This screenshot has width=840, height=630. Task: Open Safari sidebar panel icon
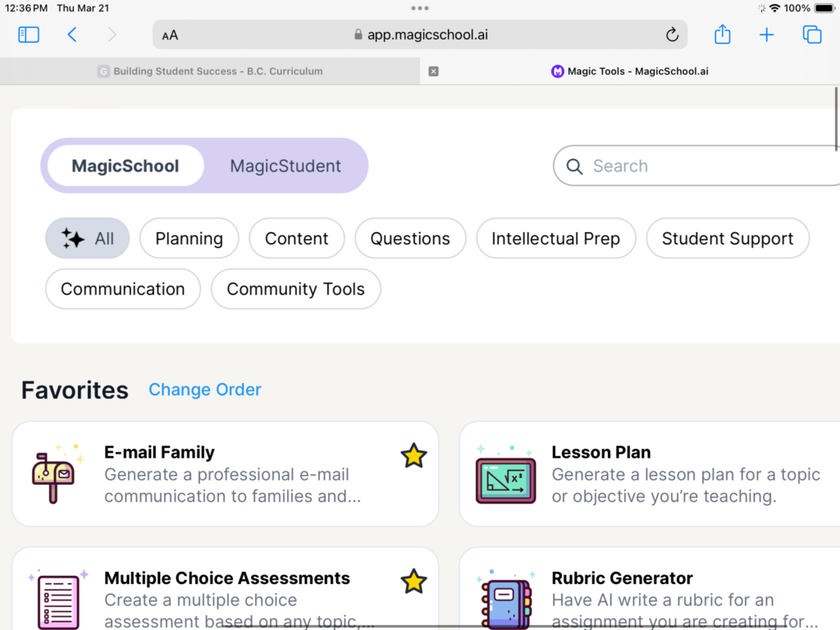click(x=29, y=34)
